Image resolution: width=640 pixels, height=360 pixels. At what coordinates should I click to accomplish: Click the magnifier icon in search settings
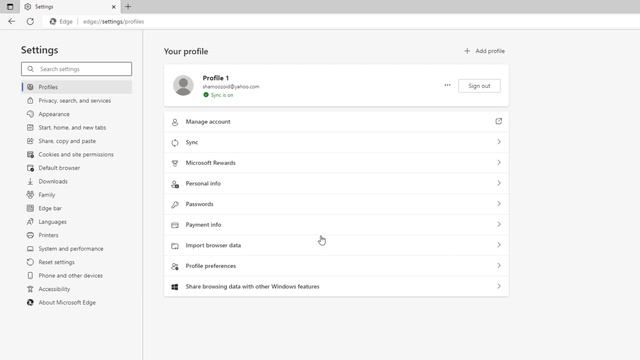[x=31, y=69]
